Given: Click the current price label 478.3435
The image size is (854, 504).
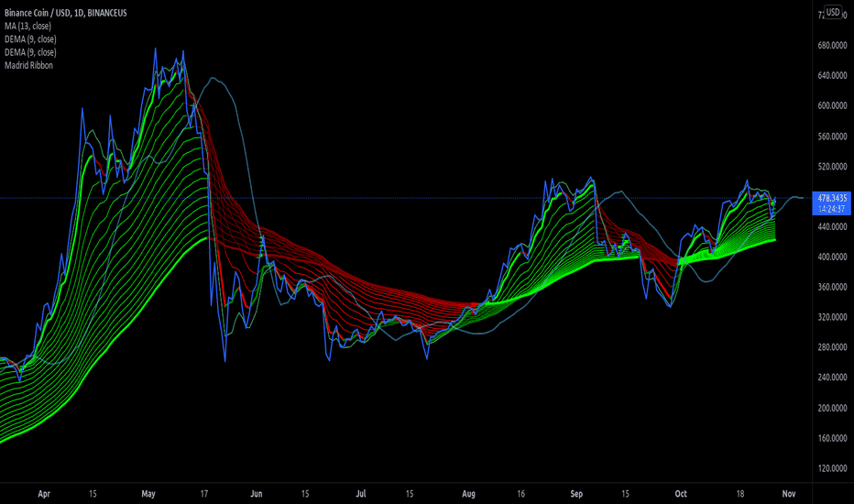Looking at the screenshot, I should coord(832,198).
